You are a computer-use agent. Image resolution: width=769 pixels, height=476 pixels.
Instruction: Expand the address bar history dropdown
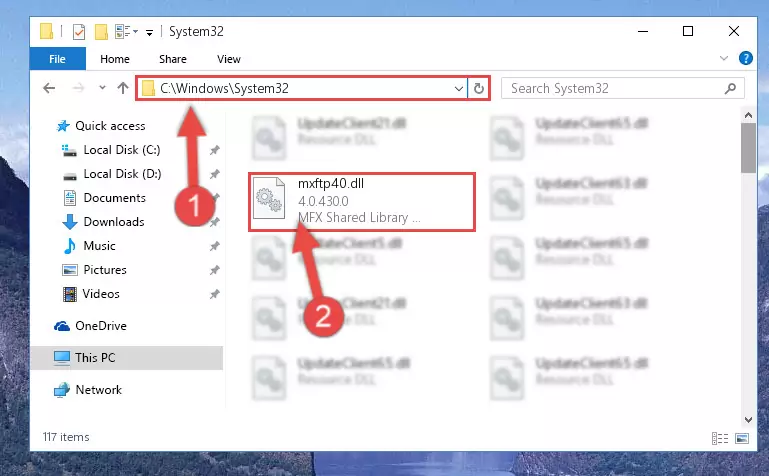point(459,89)
